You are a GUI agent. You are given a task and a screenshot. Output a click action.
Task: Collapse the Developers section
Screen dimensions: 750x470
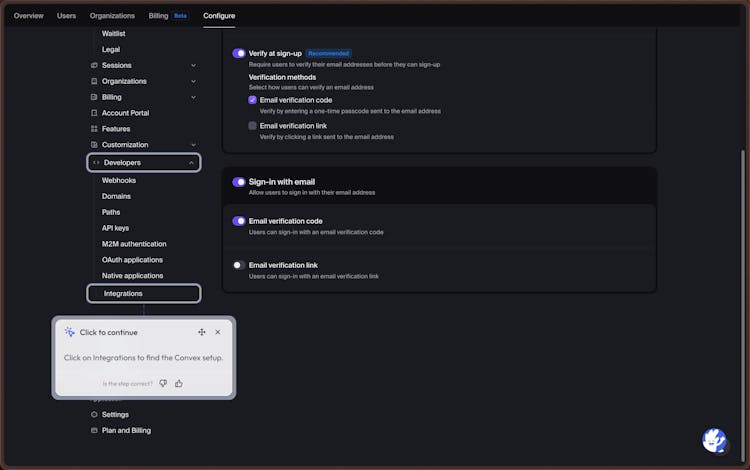[191, 162]
